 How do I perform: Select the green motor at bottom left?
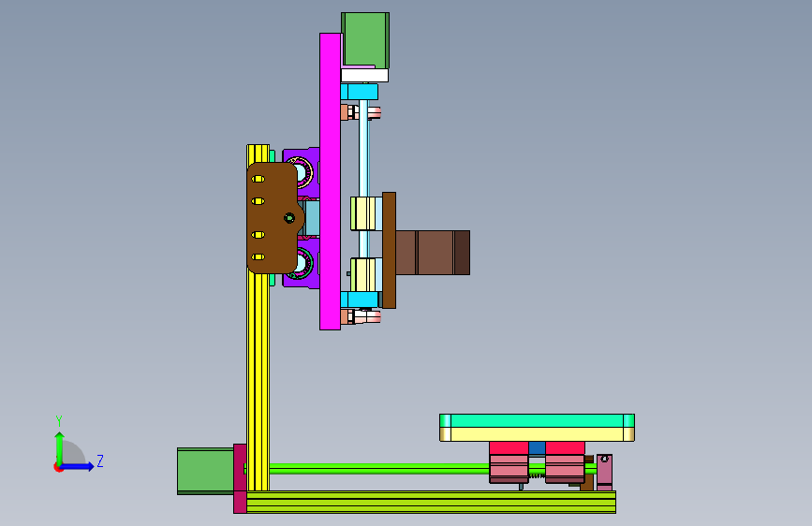[206, 471]
